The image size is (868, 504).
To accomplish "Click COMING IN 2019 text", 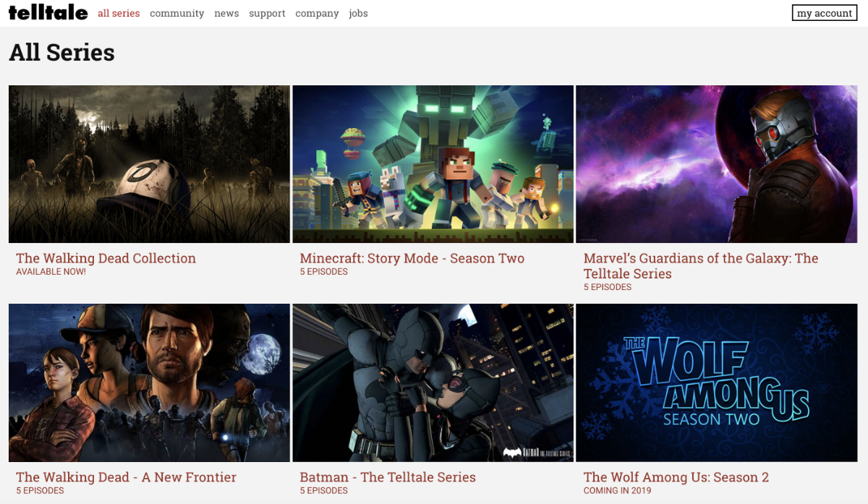I will point(617,491).
